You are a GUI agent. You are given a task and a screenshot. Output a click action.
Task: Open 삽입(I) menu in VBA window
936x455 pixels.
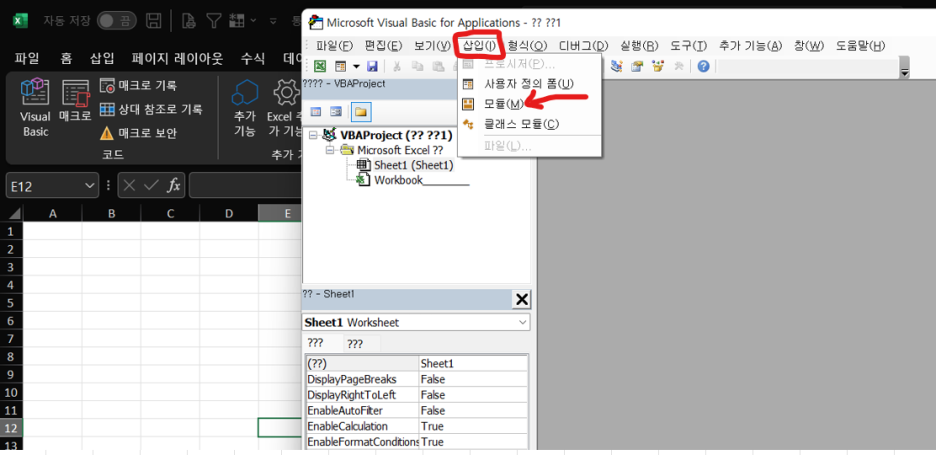[481, 45]
